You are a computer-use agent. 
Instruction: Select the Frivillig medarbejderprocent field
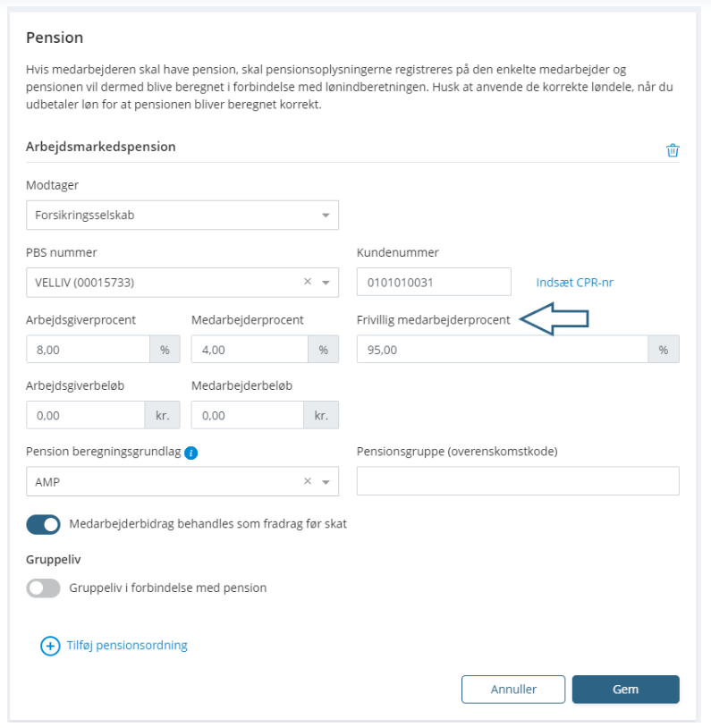coord(501,350)
